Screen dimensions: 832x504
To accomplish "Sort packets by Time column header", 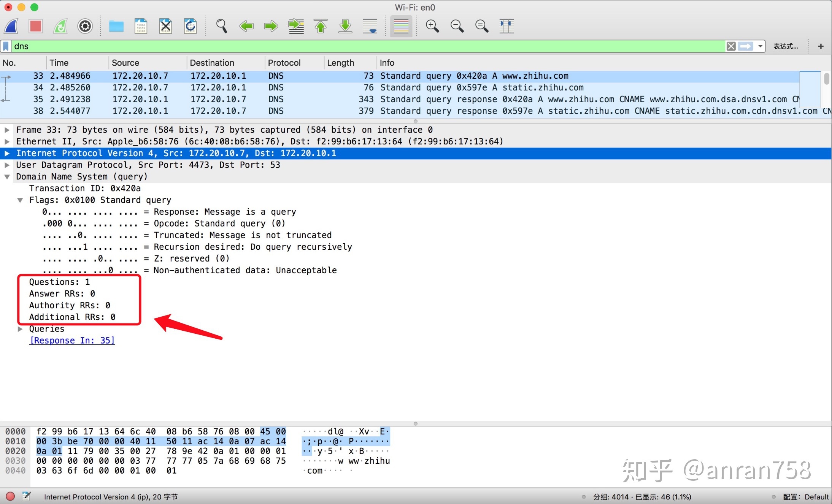I will (x=59, y=63).
